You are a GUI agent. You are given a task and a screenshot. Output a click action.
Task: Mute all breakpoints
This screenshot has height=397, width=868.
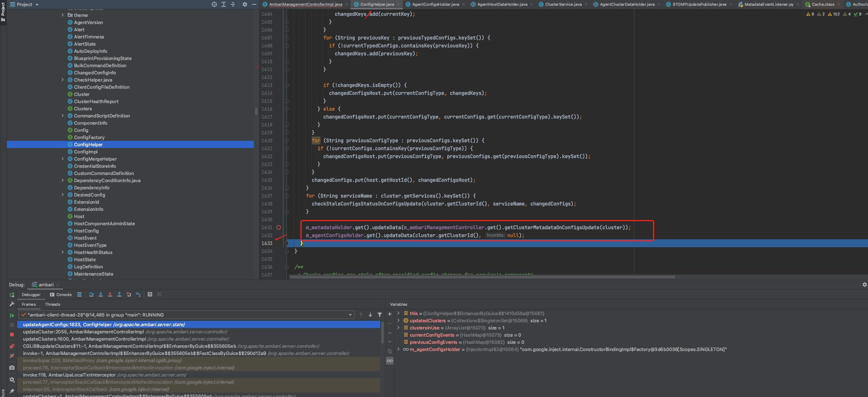12,356
